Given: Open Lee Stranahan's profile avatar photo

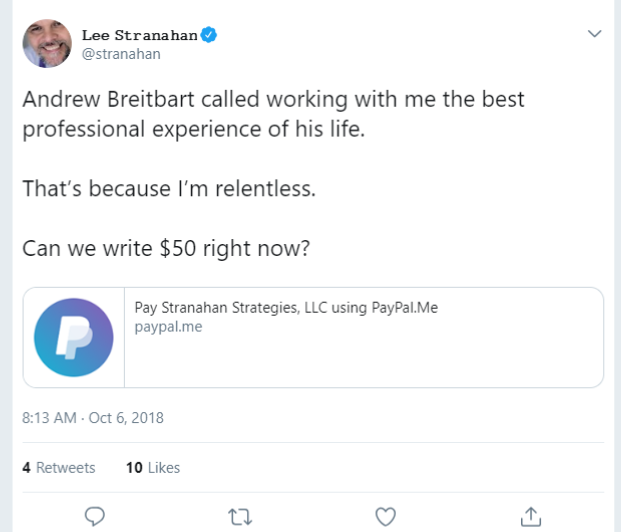Looking at the screenshot, I should (46, 44).
